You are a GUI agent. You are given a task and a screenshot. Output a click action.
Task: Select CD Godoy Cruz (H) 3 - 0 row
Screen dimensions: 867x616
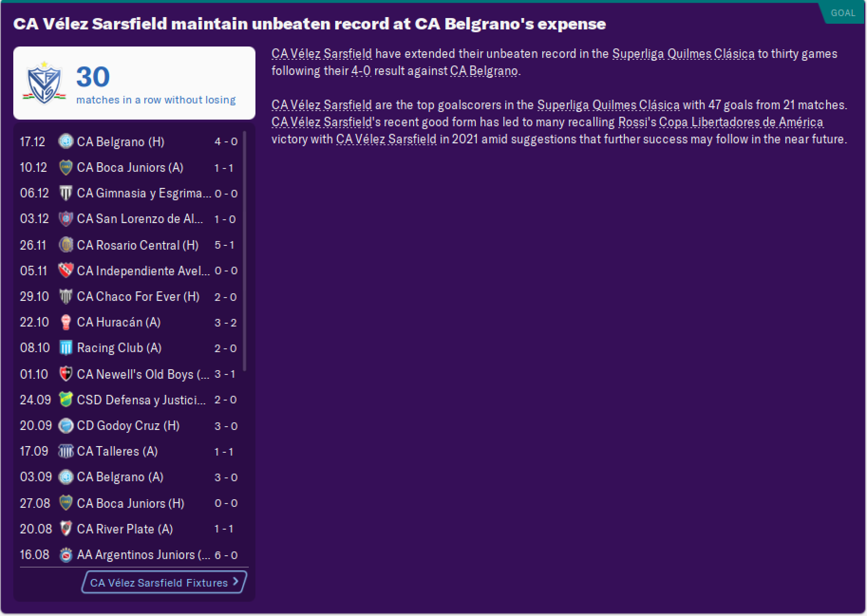129,425
